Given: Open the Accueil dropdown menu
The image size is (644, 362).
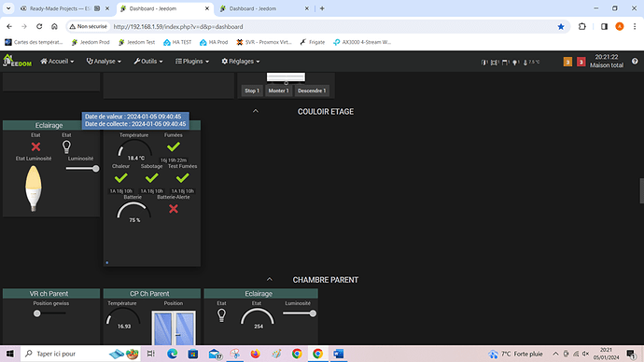Looking at the screenshot, I should click(x=57, y=62).
